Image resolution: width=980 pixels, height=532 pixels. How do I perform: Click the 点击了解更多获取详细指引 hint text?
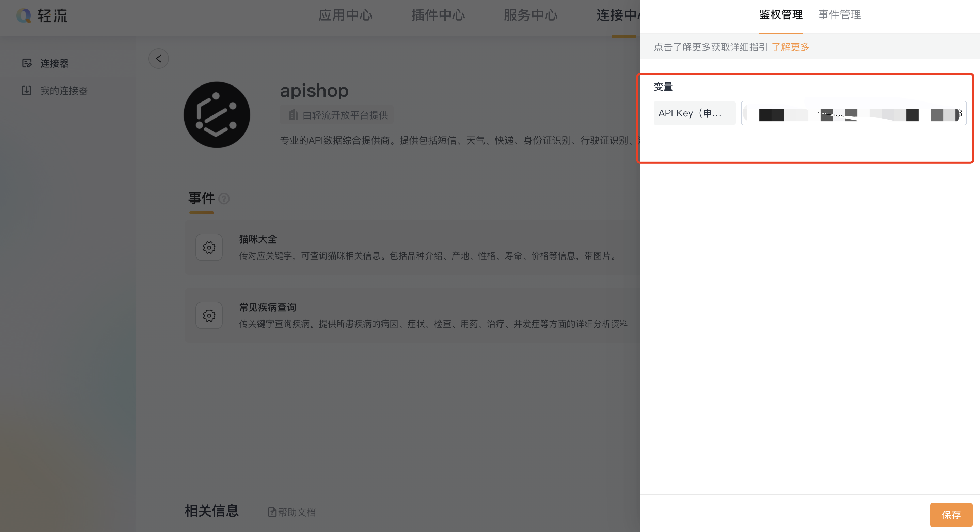[711, 47]
